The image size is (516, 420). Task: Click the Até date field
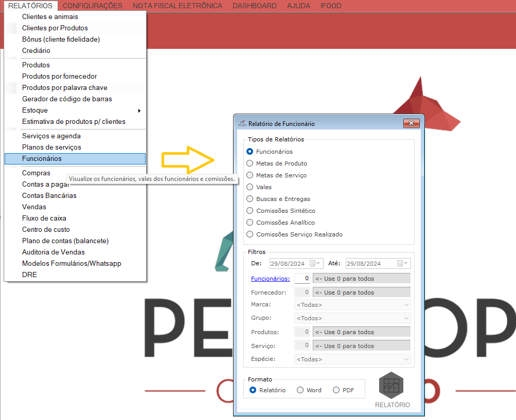(378, 263)
